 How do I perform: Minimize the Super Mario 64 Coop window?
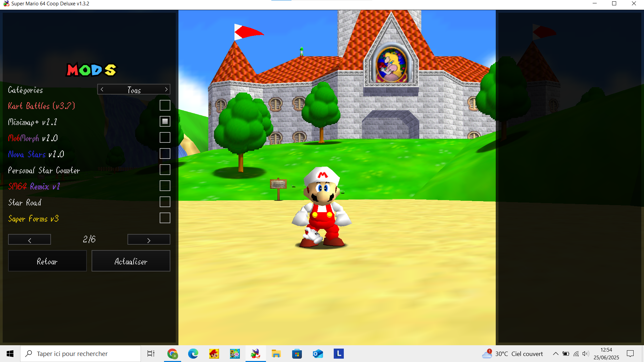coord(595,4)
